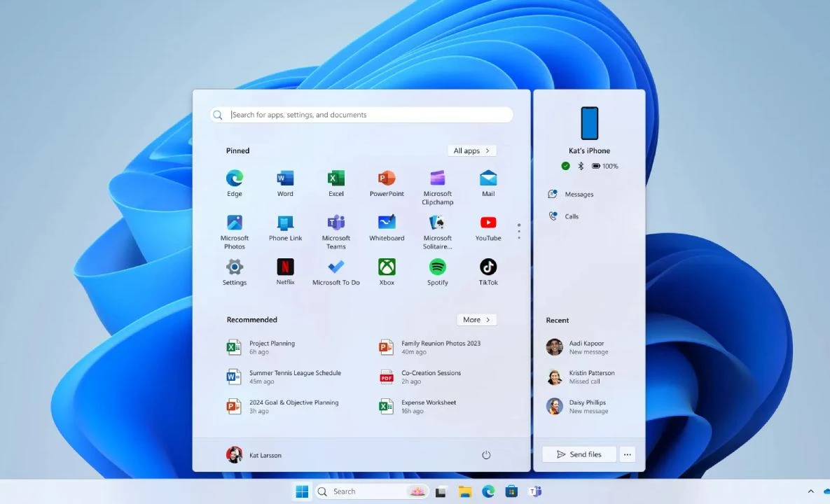This screenshot has height=504, width=830.
Task: Open Daisy Phillips' new message
Action: coord(578,407)
